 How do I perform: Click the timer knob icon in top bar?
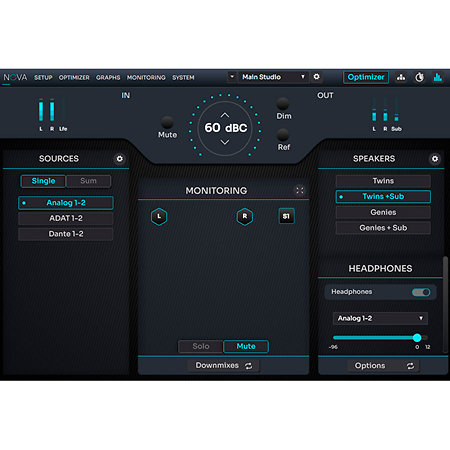pos(419,77)
